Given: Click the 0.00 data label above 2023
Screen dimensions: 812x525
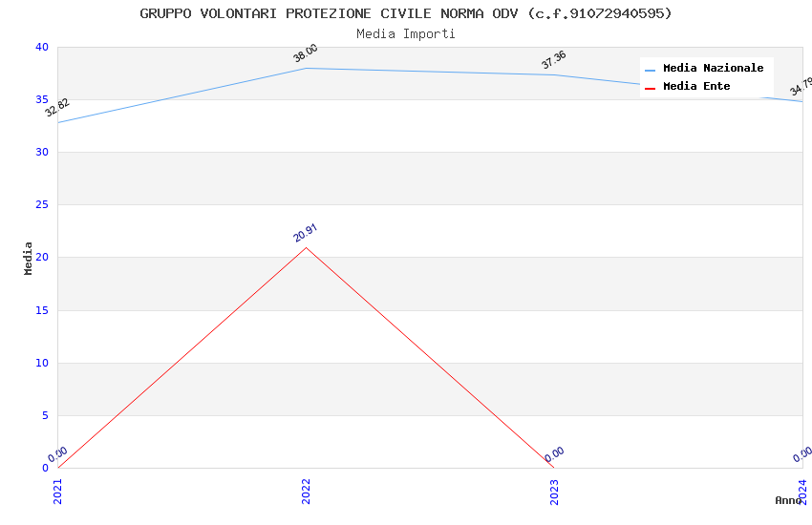Looking at the screenshot, I should click(x=554, y=454).
